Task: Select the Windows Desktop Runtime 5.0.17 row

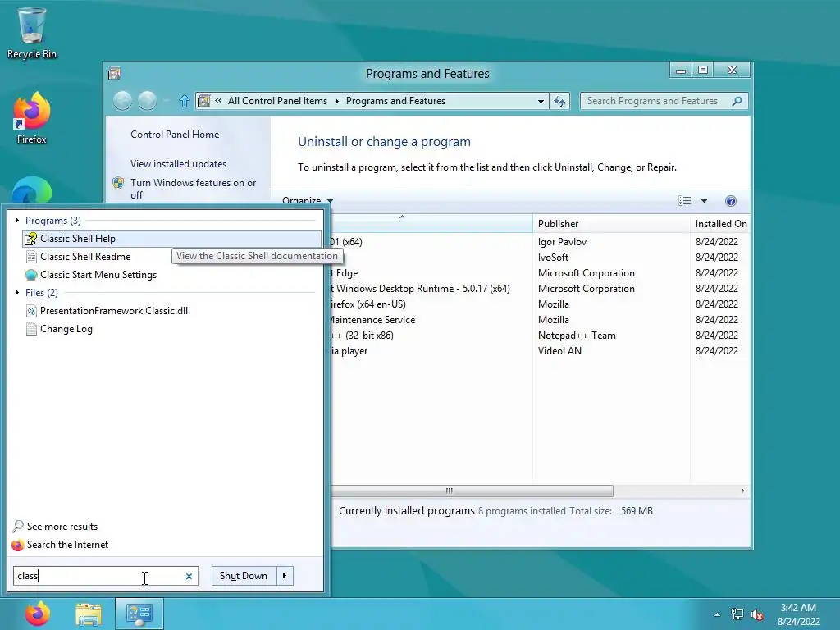Action: pyautogui.click(x=538, y=288)
